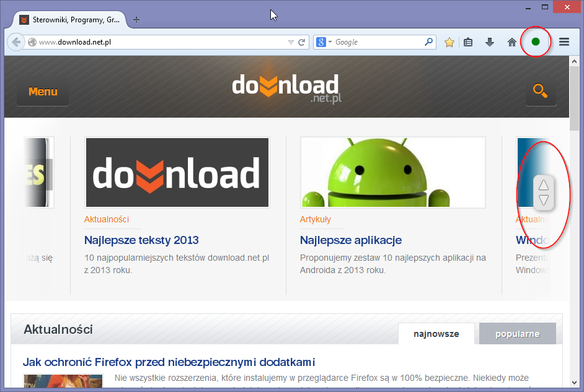
Task: Click the vertical scrollbar thumb
Action: pos(574,98)
